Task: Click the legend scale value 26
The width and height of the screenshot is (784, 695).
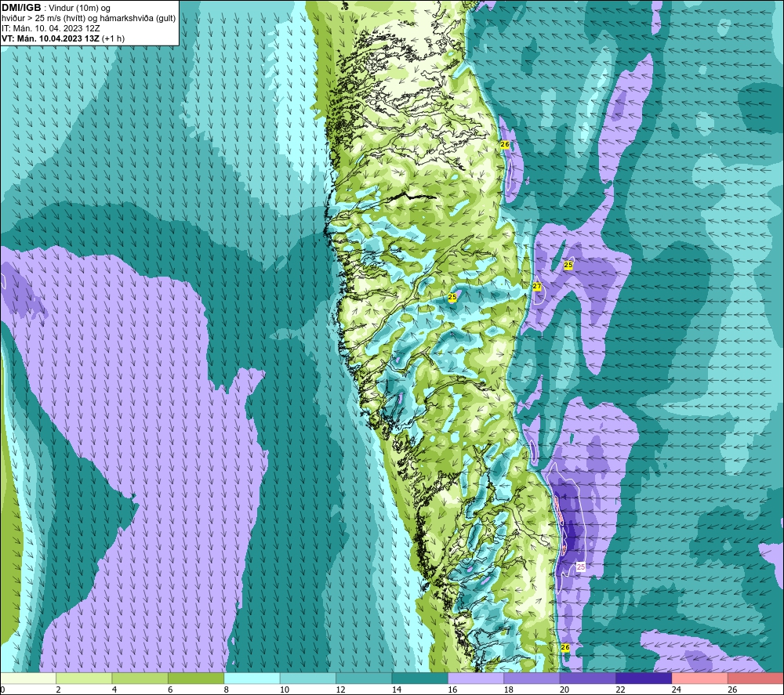Action: 732,690
